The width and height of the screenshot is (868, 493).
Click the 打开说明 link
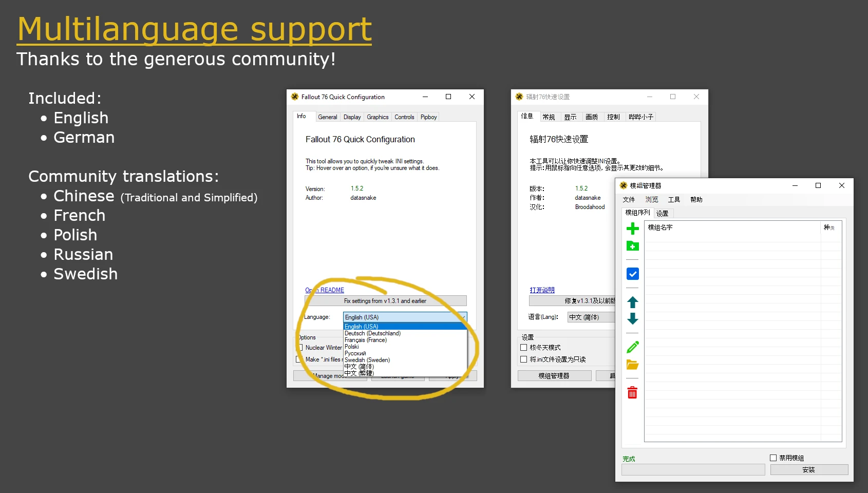pos(542,290)
